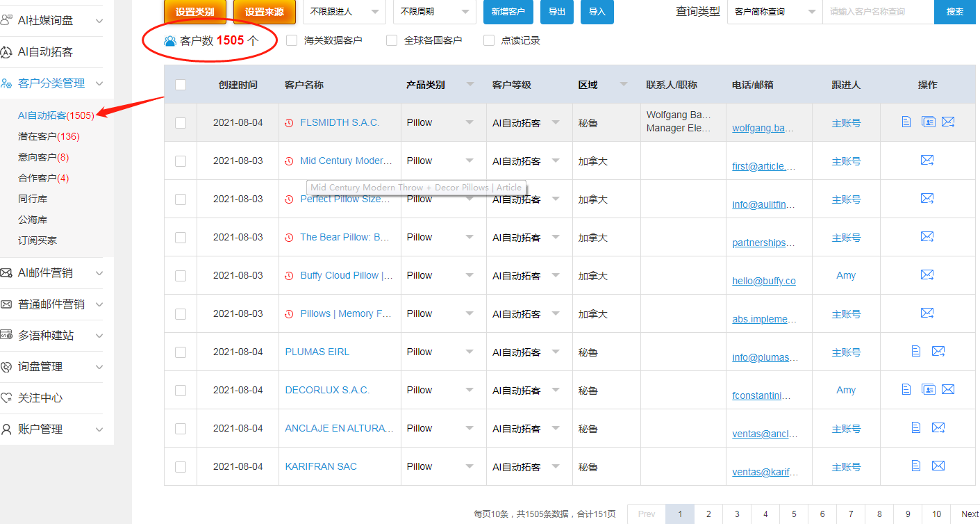980x524 pixels.
Task: Open document icon in FLSMIDTH S.A.C. row
Action: click(x=906, y=122)
